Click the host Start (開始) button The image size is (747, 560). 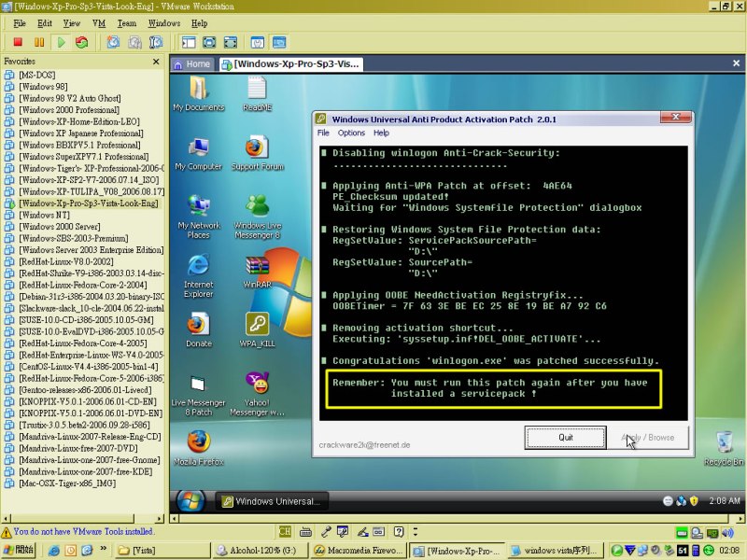[18, 550]
